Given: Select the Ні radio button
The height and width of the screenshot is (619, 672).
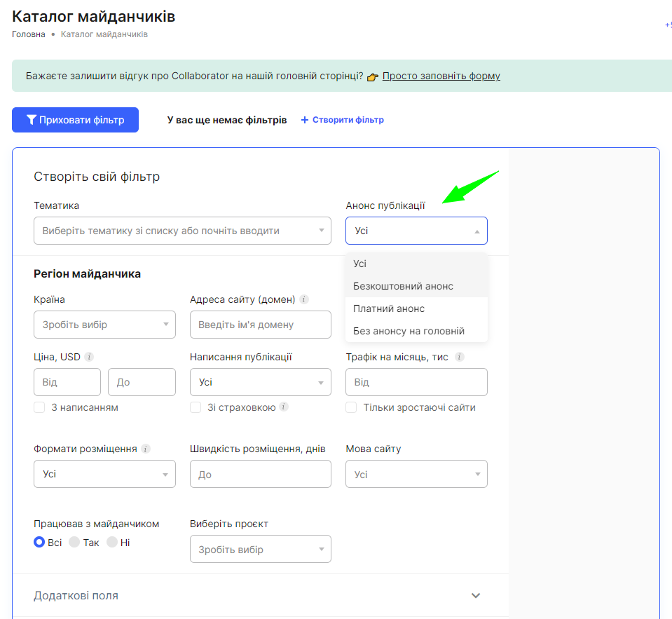Looking at the screenshot, I should tap(112, 542).
